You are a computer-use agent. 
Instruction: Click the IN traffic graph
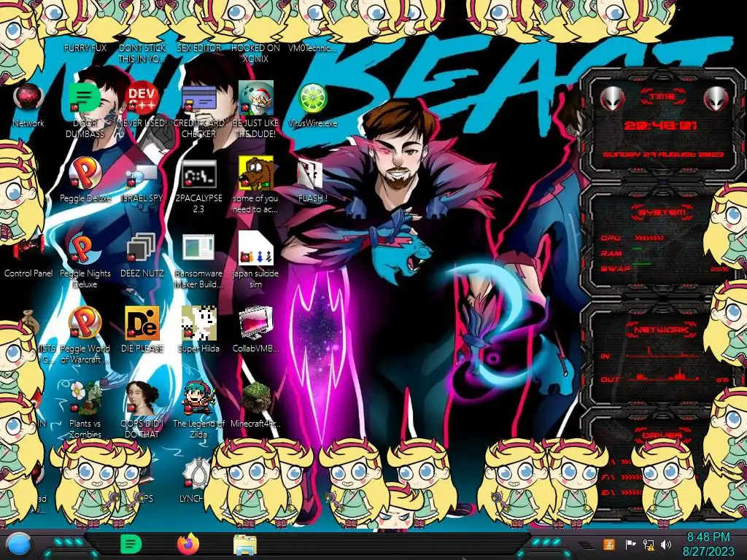662,354
